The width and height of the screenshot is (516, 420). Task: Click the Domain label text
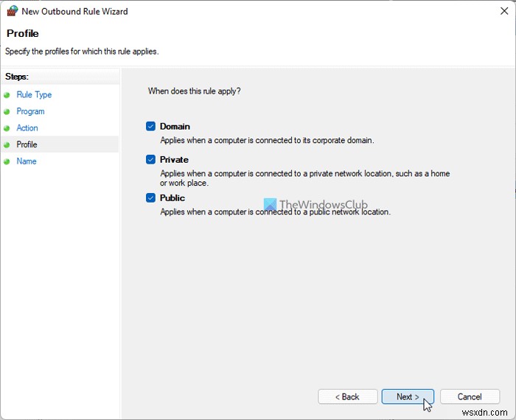pos(175,126)
